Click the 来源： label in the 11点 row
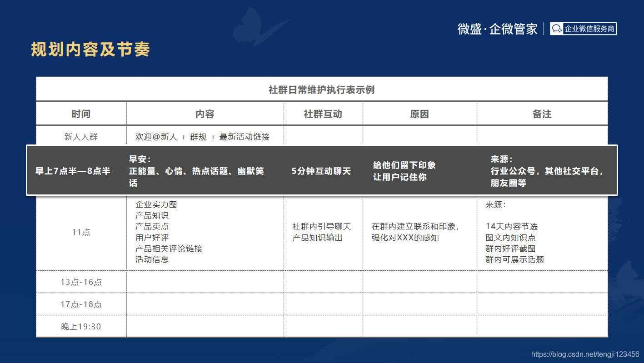644x363 pixels. click(x=495, y=204)
